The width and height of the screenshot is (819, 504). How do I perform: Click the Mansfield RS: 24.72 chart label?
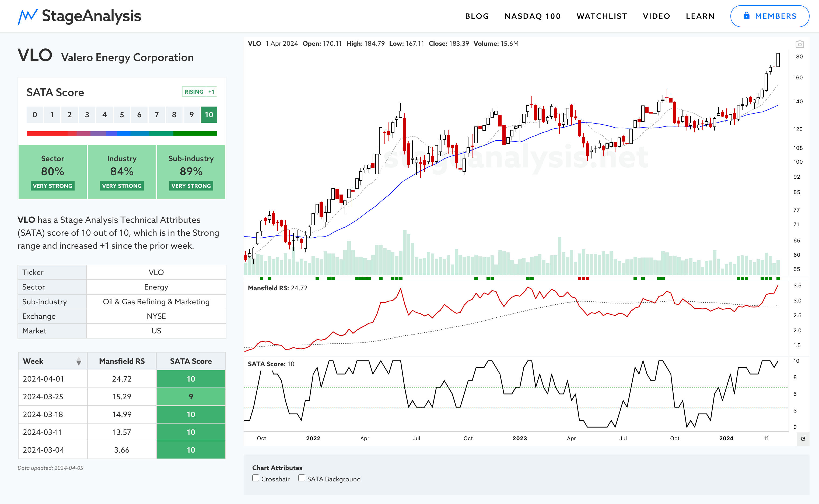click(278, 288)
